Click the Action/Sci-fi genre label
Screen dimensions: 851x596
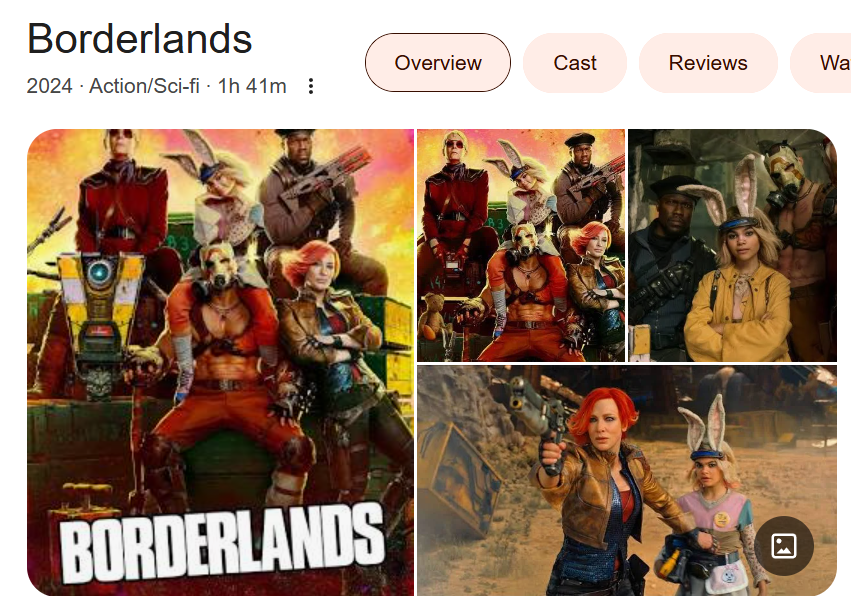[144, 86]
